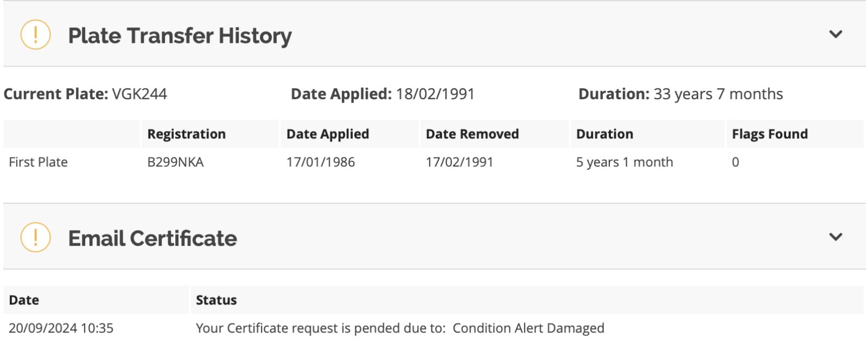Click the Status column header

coord(216,300)
